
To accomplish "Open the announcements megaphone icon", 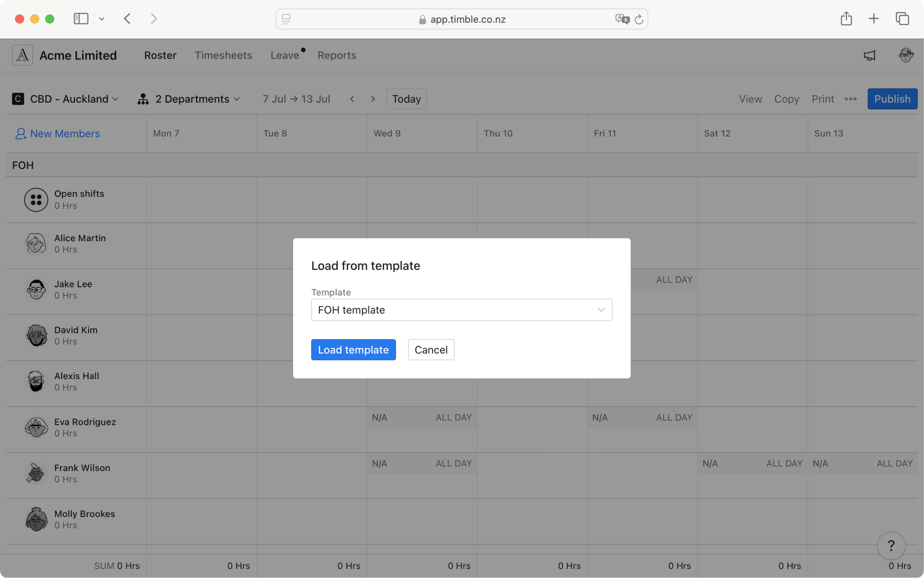I will tap(869, 55).
